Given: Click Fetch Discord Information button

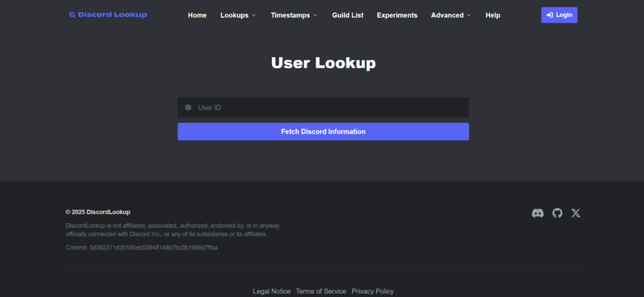Looking at the screenshot, I should coord(323,132).
